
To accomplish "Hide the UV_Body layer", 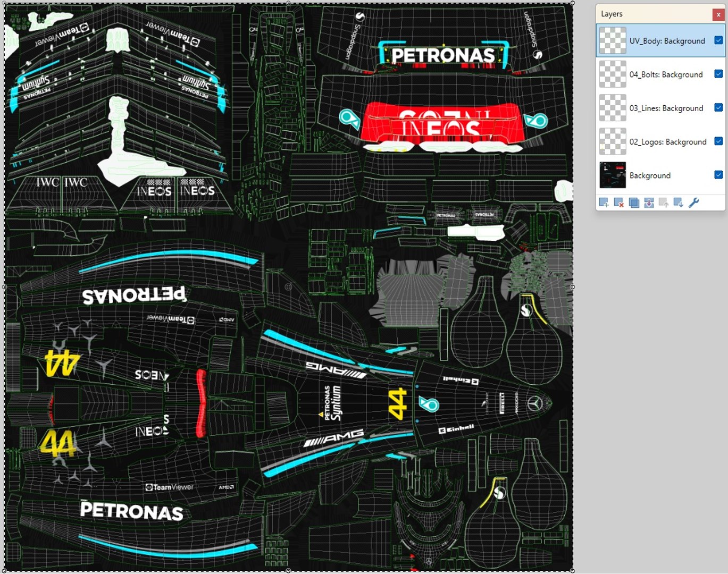I will pyautogui.click(x=718, y=40).
